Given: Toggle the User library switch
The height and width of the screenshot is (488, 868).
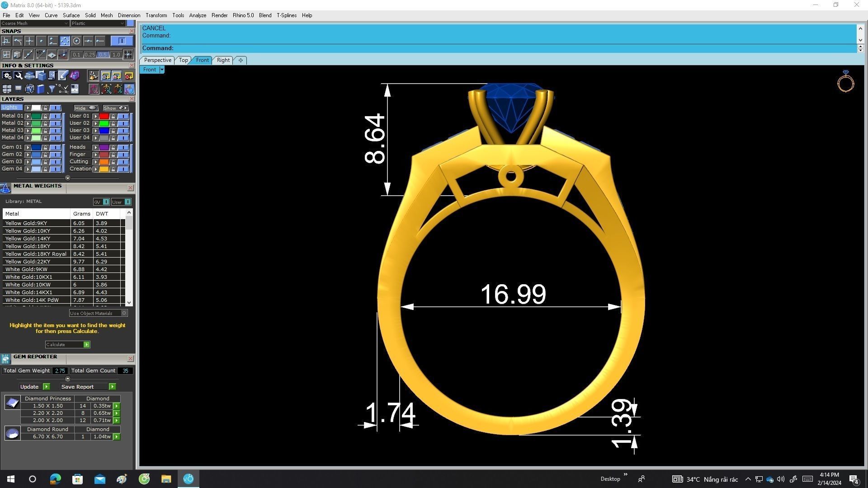Looking at the screenshot, I should pyautogui.click(x=121, y=202).
